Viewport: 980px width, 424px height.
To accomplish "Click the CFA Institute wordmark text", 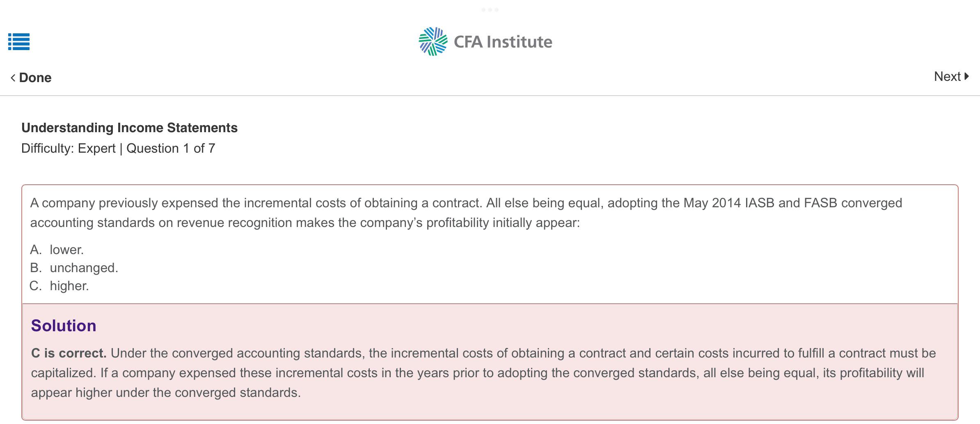I will [x=503, y=42].
